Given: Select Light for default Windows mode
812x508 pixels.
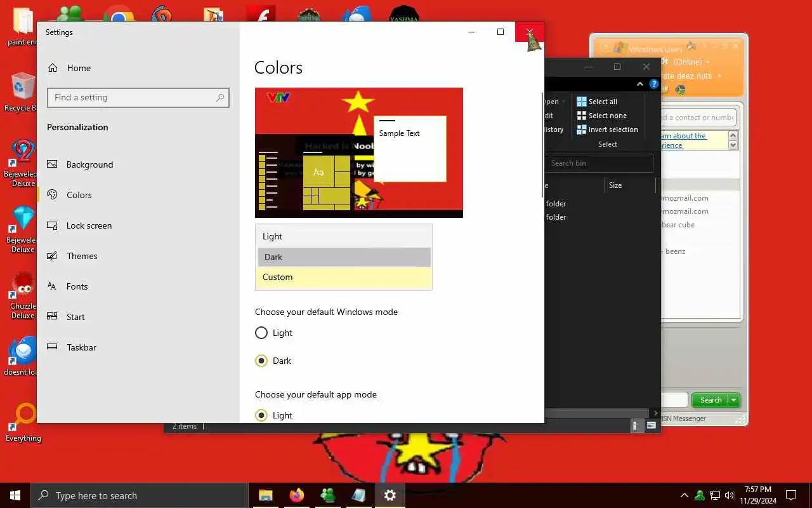Looking at the screenshot, I should pyautogui.click(x=261, y=333).
